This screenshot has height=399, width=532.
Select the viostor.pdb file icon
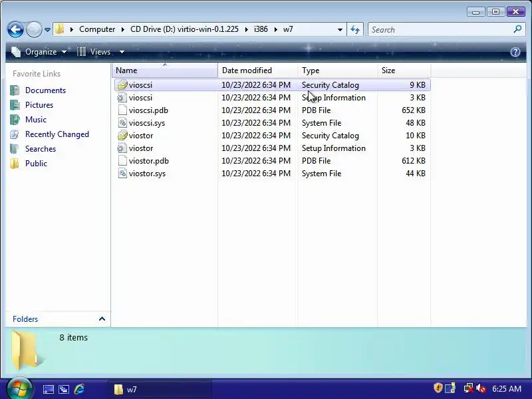coord(122,161)
